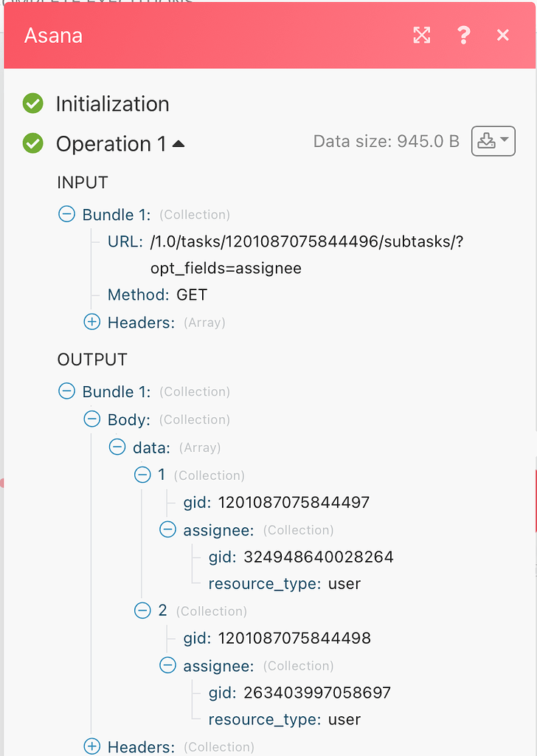The image size is (537, 756).
Task: Collapse the INPUT Bundle 1 collection
Action: [66, 213]
